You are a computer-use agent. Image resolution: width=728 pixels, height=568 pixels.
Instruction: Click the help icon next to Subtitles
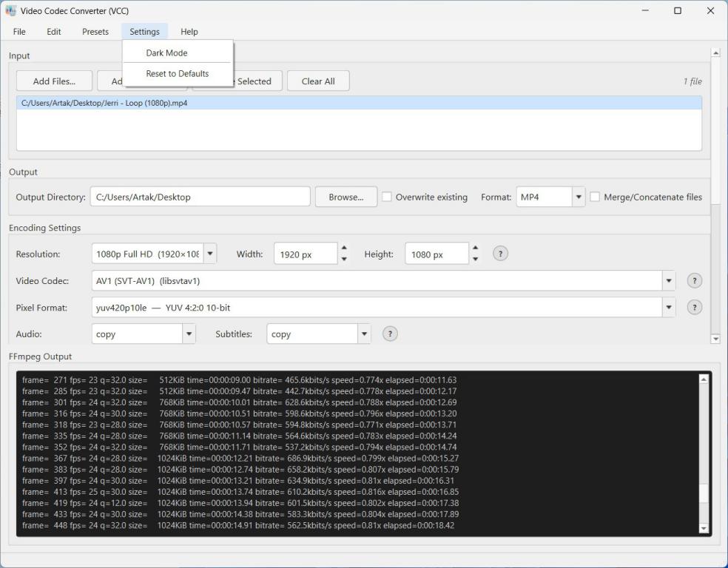[390, 334]
